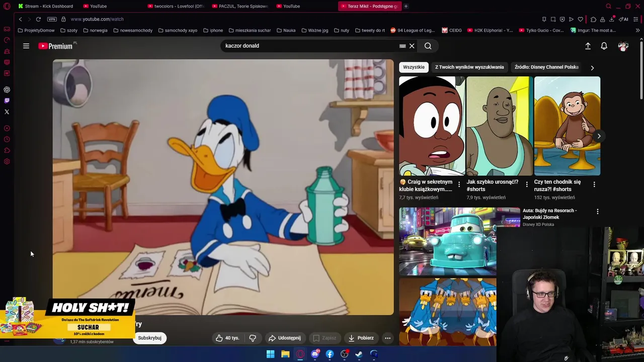This screenshot has height=362, width=644.
Task: Open the X (Twitter) icon in the Opera sidebar
Action: (7, 112)
